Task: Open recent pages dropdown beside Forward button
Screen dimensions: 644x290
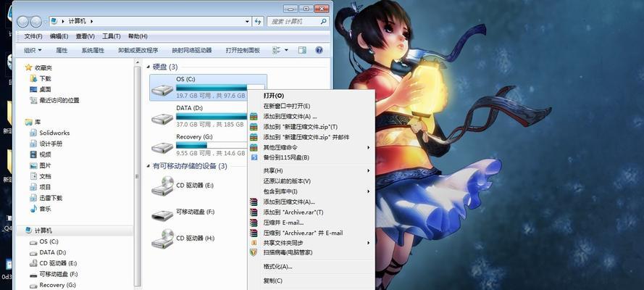Action: (x=45, y=21)
